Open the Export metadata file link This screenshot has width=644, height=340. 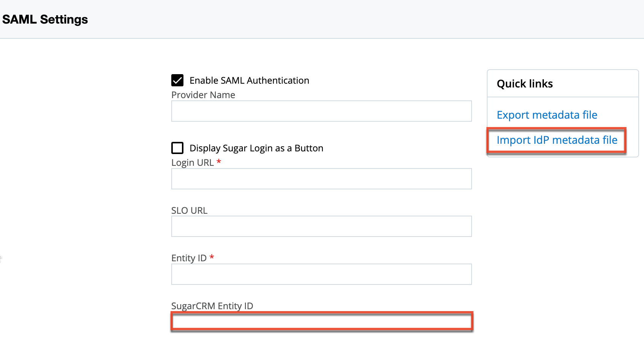click(x=547, y=115)
